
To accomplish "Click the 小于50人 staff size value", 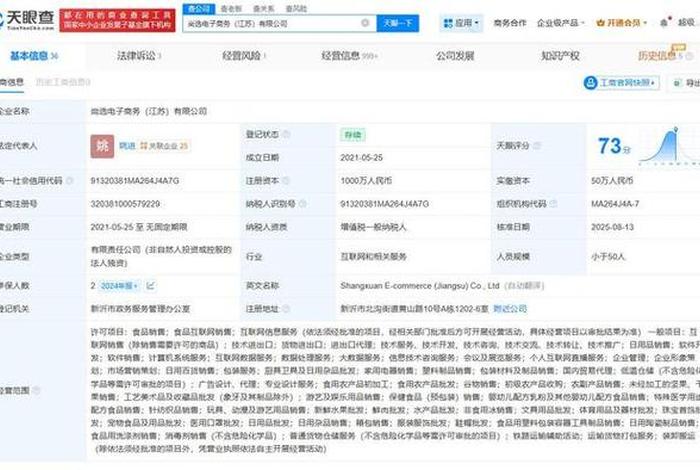I will [x=608, y=257].
